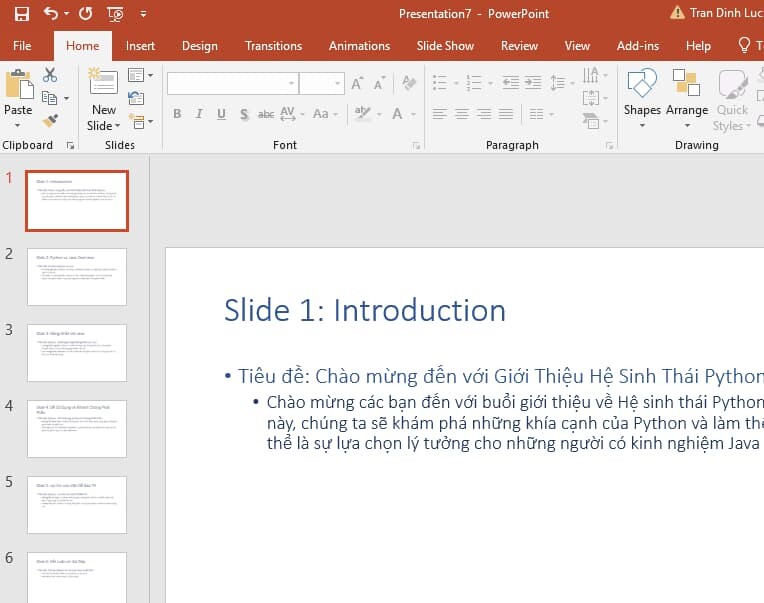Activate the Format Painter brush

pos(50,120)
